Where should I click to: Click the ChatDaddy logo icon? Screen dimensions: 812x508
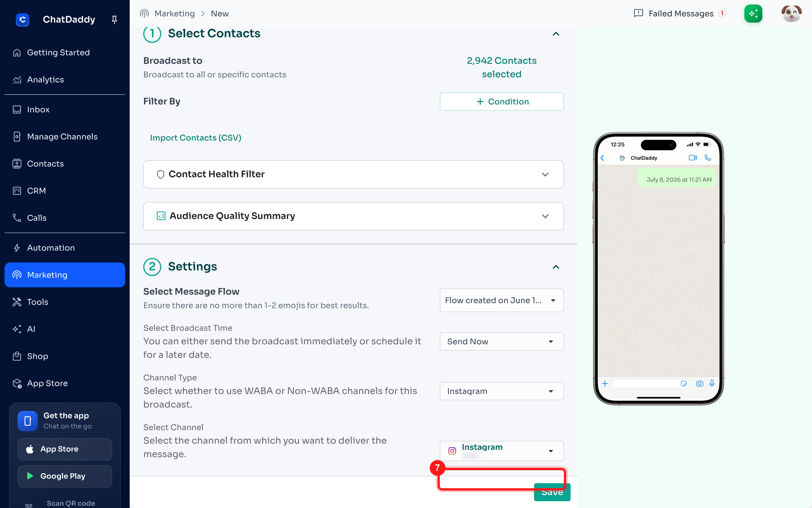coord(23,19)
